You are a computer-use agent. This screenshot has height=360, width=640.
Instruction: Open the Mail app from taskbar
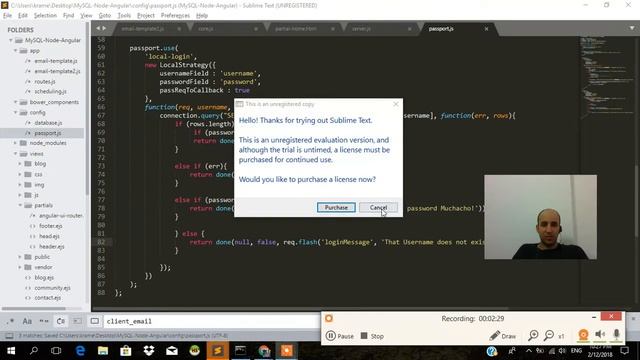coord(172,351)
